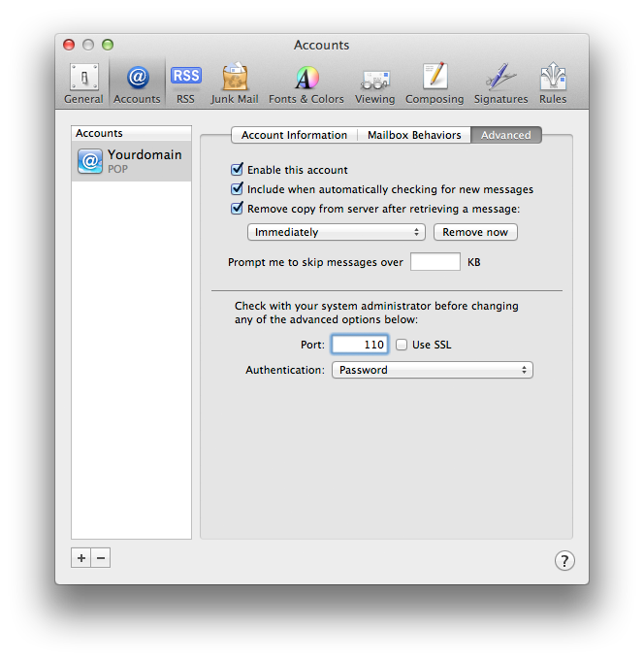Add a new account with plus button
The image size is (644, 661).
pyautogui.click(x=80, y=558)
